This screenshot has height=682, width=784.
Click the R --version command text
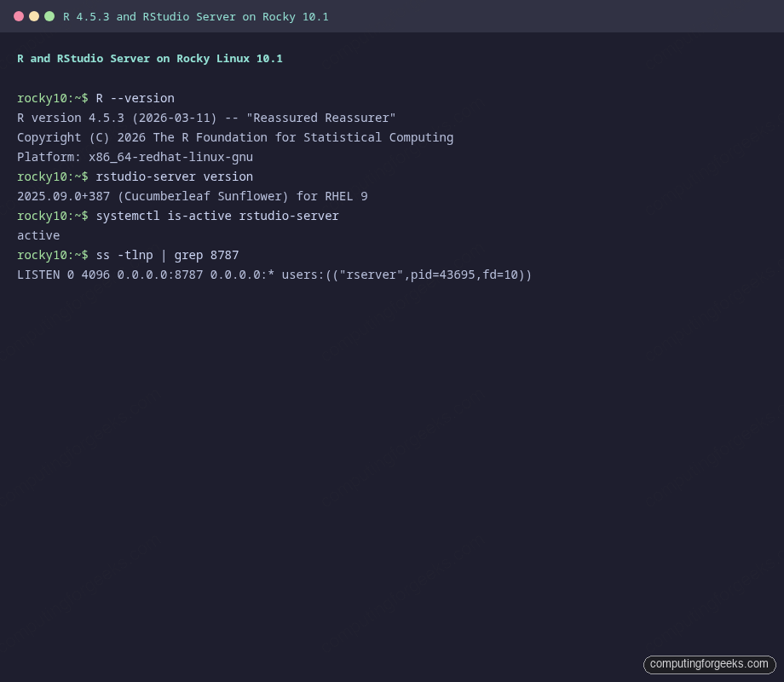135,98
